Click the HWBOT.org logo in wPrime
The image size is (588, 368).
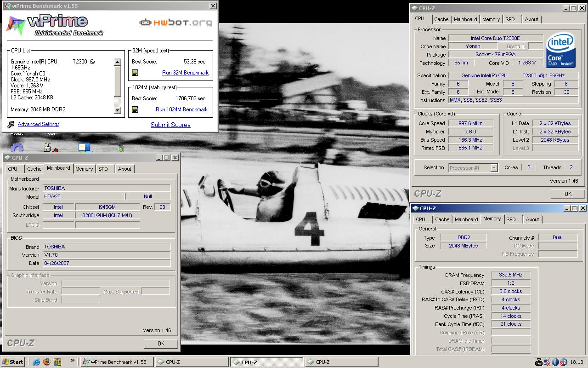176,22
